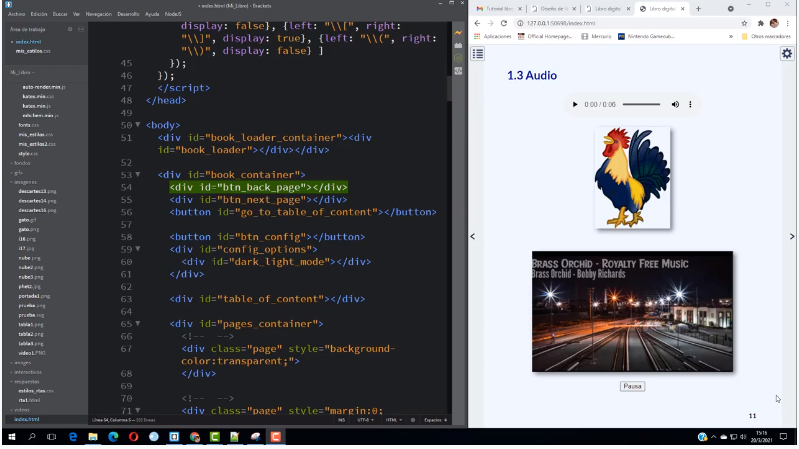Open style.css in the file tree

pos(28,153)
